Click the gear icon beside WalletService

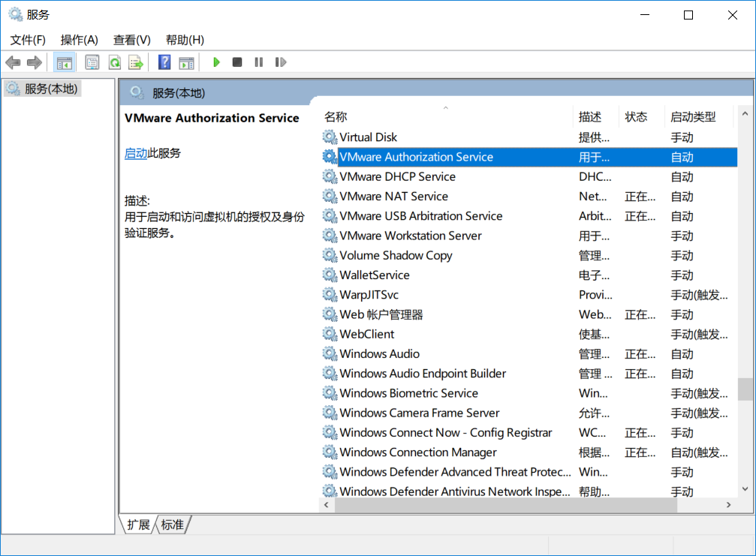point(330,275)
